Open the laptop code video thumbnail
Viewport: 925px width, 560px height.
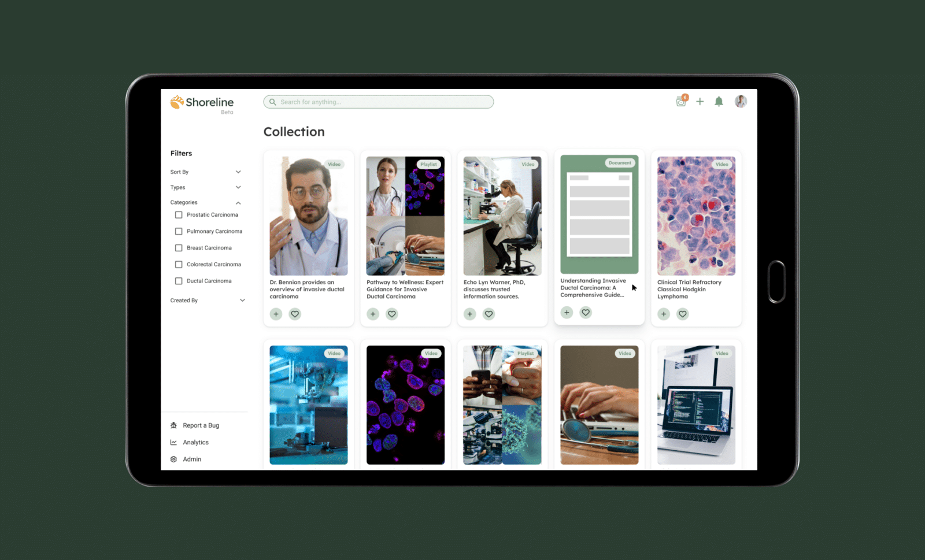tap(696, 405)
